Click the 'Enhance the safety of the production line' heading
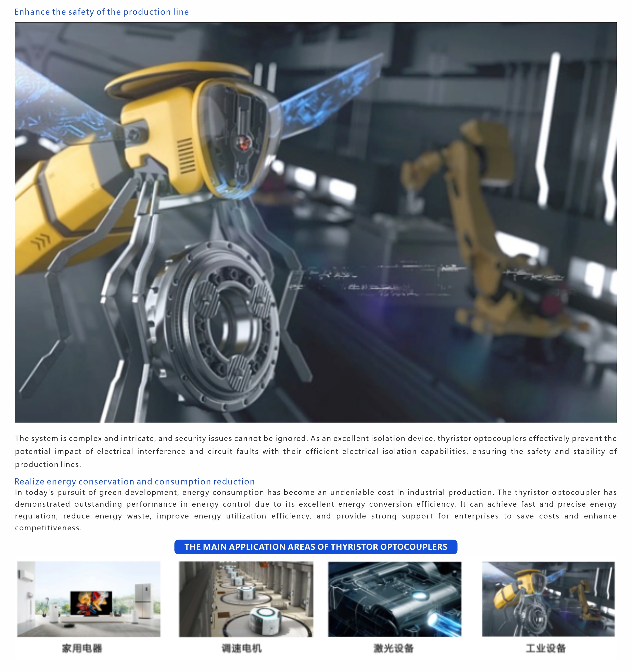The height and width of the screenshot is (672, 632). click(x=101, y=12)
